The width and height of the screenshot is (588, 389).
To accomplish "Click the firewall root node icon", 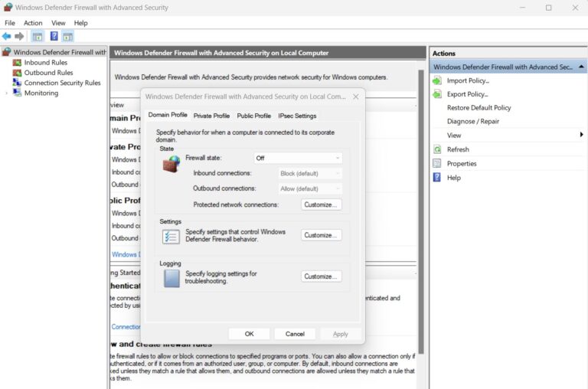I will click(x=7, y=52).
